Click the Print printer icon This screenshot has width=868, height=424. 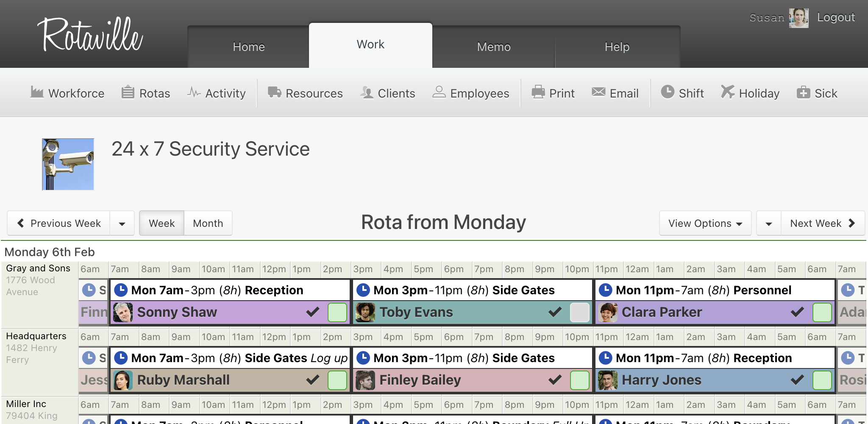point(538,92)
